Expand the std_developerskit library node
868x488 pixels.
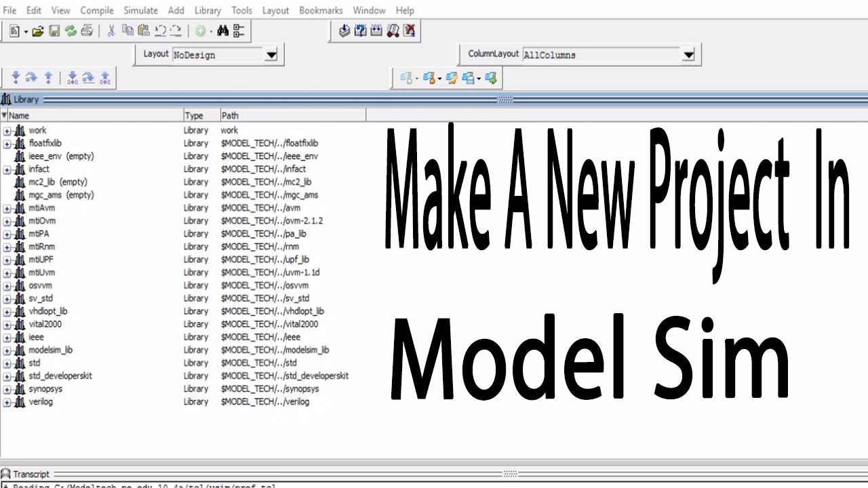pos(7,376)
